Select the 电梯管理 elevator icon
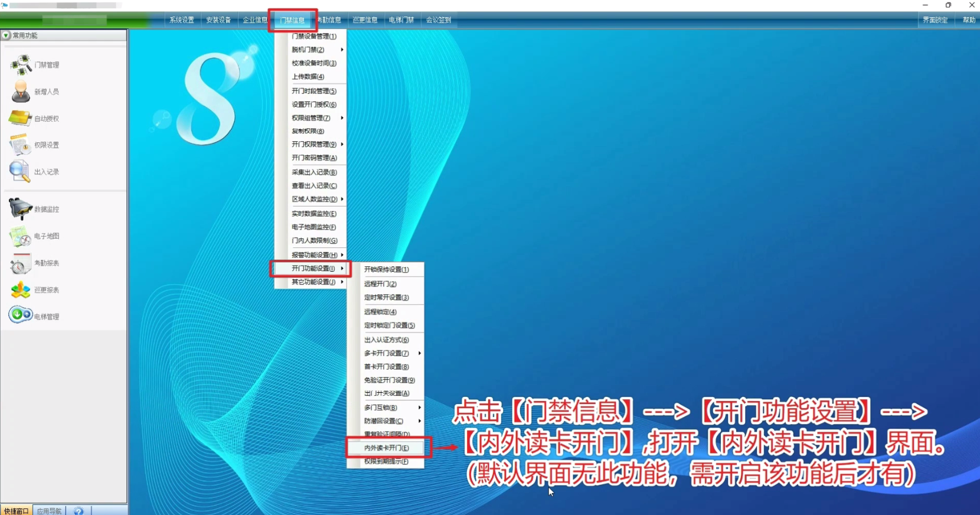 coord(21,315)
